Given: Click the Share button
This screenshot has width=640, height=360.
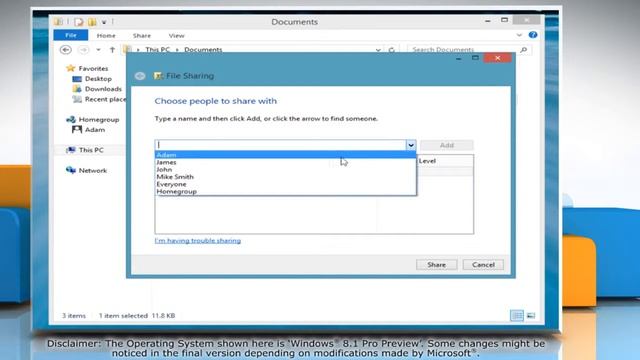Looking at the screenshot, I should coord(436,264).
